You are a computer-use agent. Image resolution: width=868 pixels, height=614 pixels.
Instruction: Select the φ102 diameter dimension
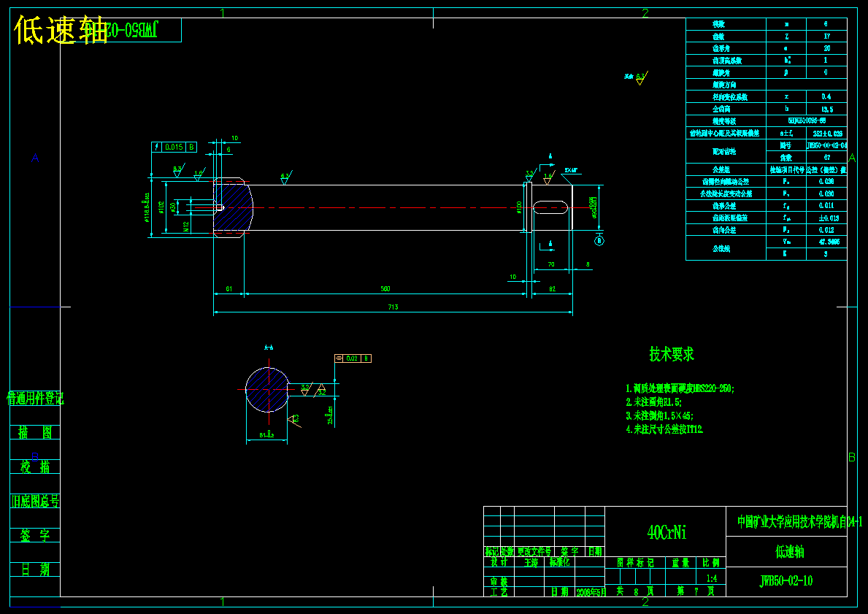(x=161, y=207)
